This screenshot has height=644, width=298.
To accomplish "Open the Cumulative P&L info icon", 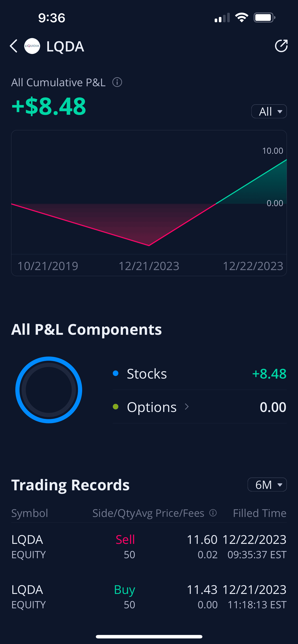I will tap(117, 82).
